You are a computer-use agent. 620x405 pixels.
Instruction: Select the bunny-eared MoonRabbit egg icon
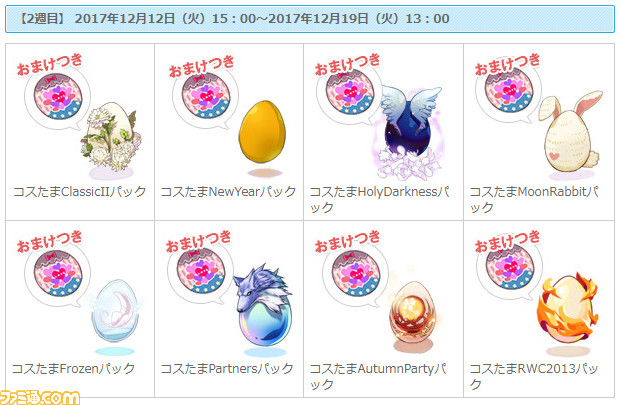pos(570,132)
